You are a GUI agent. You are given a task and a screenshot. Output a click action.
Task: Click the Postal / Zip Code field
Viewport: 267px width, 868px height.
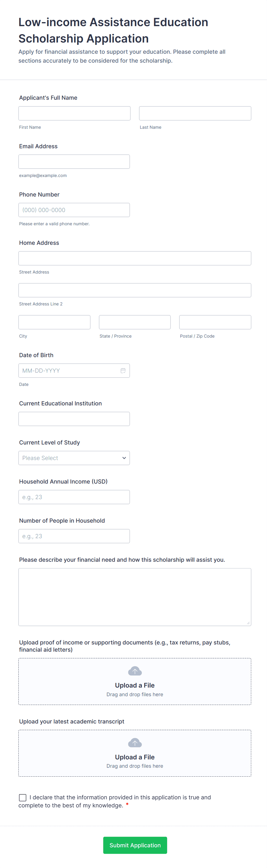pos(215,322)
